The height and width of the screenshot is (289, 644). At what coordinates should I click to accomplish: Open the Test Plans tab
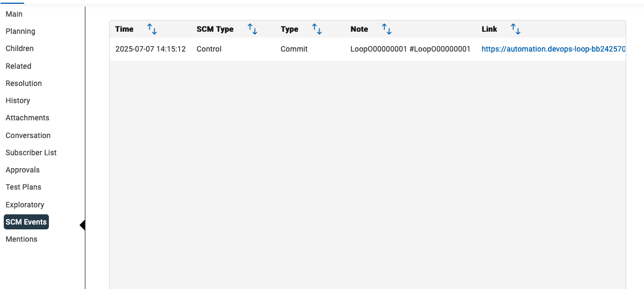24,187
